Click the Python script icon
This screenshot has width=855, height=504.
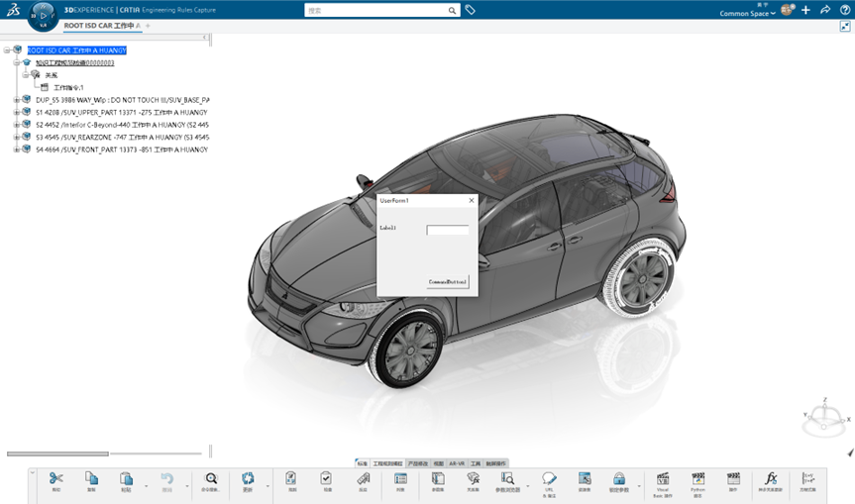point(697,478)
